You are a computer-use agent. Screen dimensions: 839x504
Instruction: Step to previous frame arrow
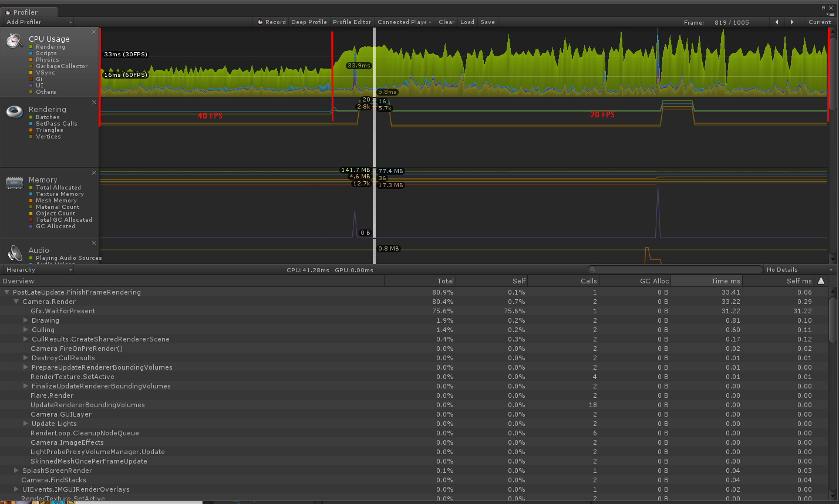[777, 22]
